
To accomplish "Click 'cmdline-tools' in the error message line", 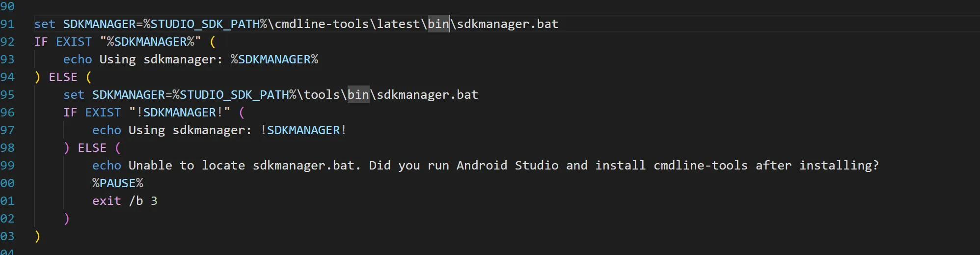I will point(701,166).
